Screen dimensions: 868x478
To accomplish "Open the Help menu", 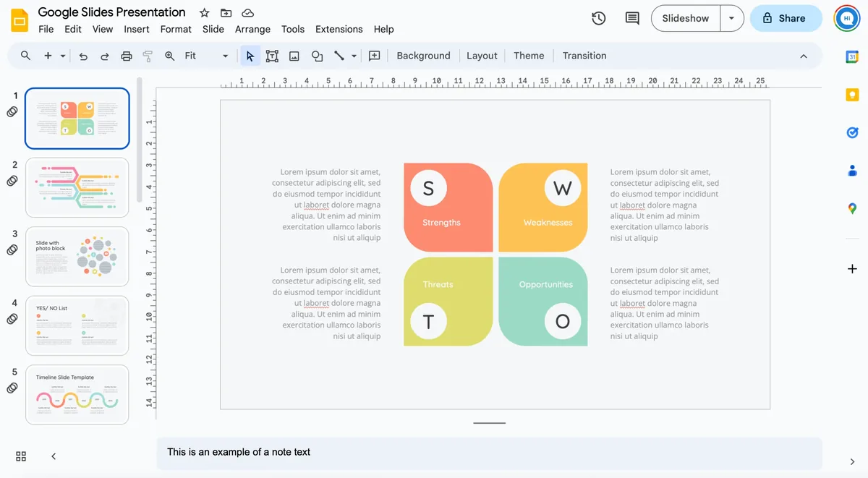I will click(384, 29).
